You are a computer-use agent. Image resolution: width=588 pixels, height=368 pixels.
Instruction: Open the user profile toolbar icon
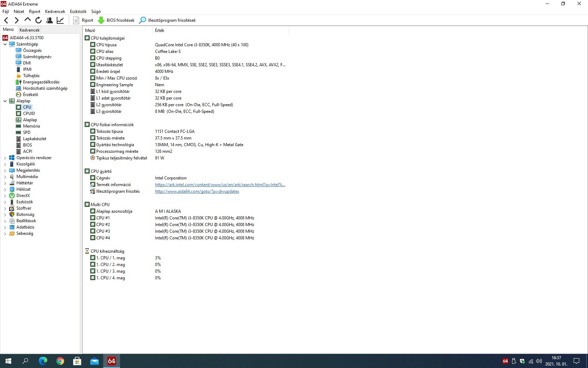[x=49, y=20]
